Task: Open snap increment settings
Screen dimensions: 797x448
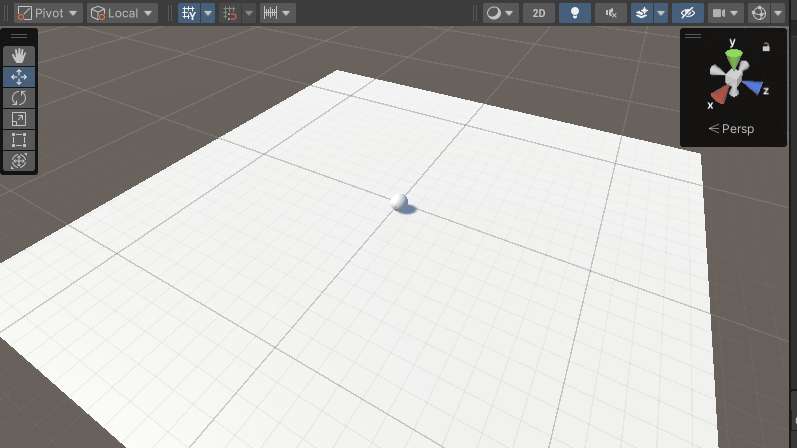Action: click(x=278, y=13)
